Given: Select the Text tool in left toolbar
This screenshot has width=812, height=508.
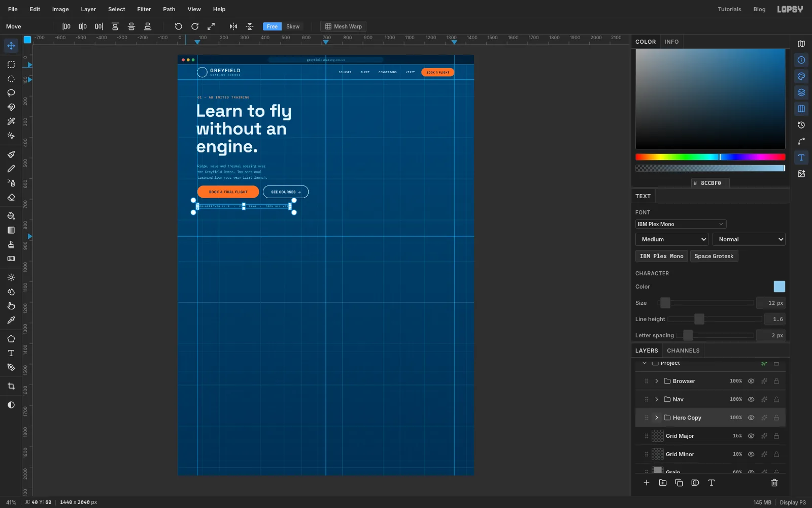Looking at the screenshot, I should pos(11,353).
